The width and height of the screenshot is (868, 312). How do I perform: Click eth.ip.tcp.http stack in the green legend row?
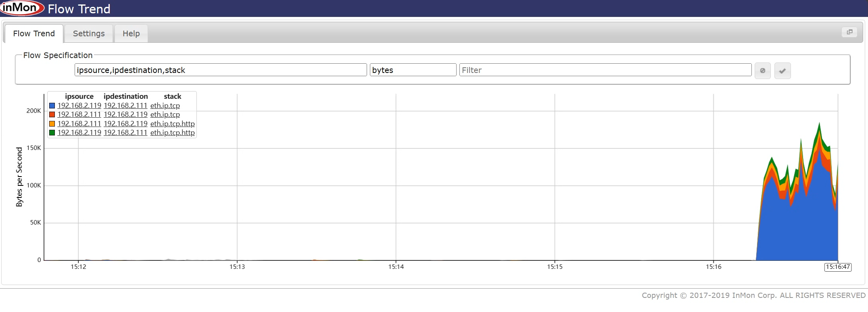pos(172,133)
